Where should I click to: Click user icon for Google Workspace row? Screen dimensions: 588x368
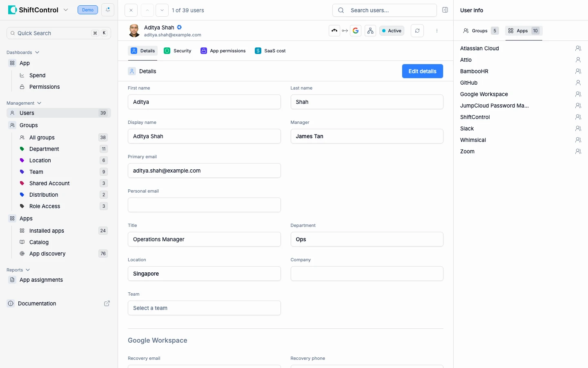(x=578, y=94)
